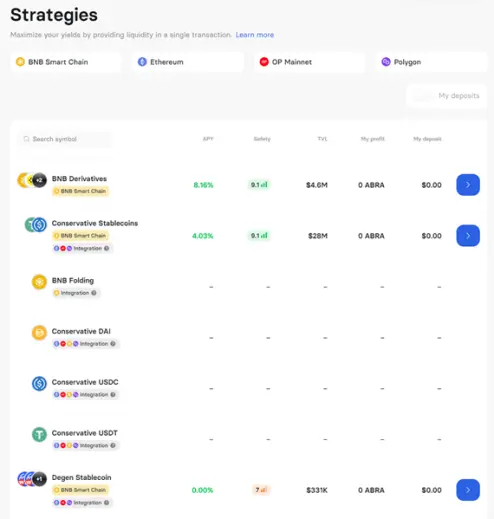
Task: Click the BNB Smart Chain coin icon in the filter
Action: [20, 62]
